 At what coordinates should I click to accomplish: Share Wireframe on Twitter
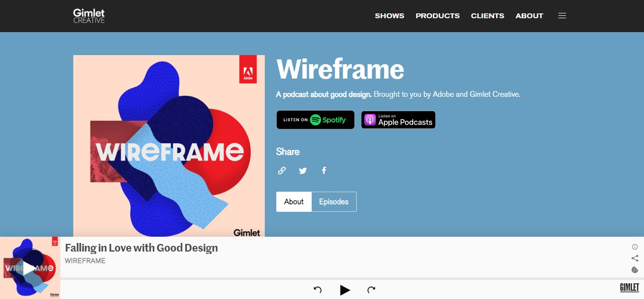click(303, 171)
